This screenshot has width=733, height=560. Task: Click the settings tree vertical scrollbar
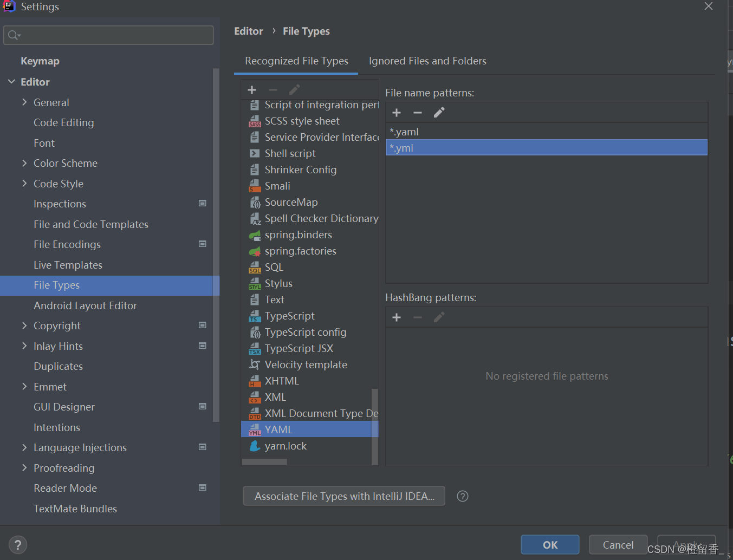[x=216, y=245]
